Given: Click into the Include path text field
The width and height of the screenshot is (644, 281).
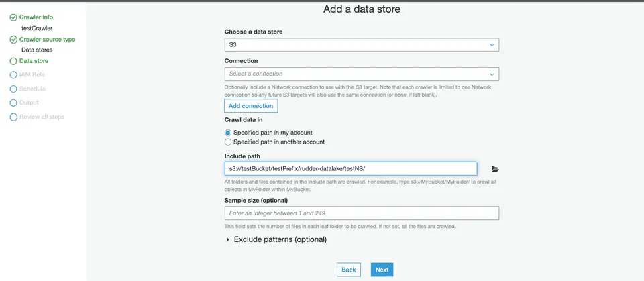Looking at the screenshot, I should coord(350,169).
